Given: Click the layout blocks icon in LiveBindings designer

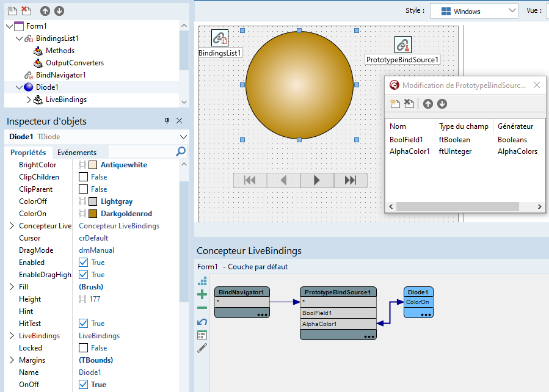Looking at the screenshot, I should pos(202,281).
